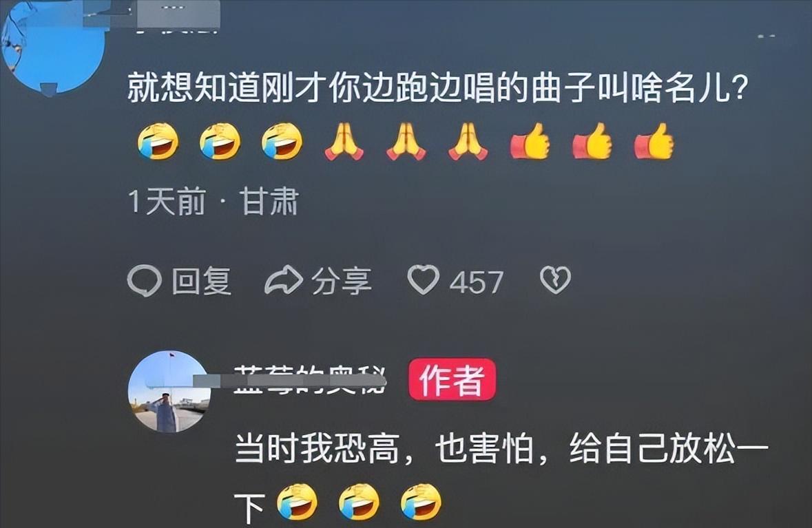Tap the speech bubble reply icon

click(144, 281)
